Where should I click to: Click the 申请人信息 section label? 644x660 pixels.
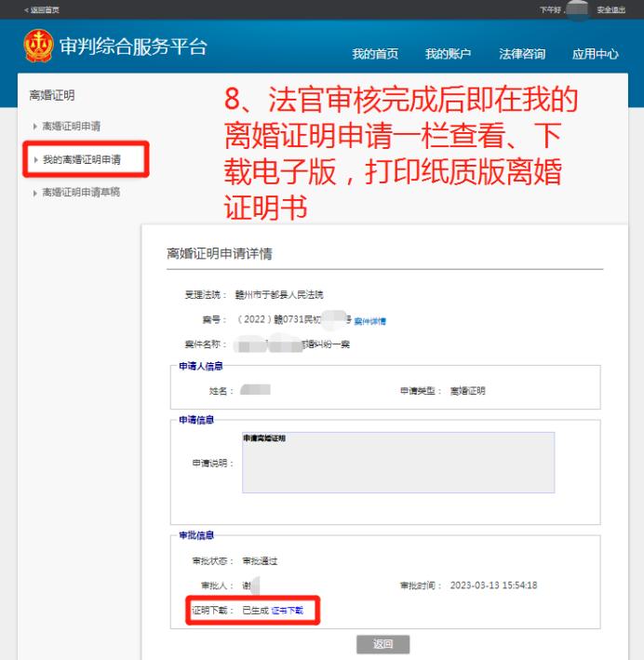click(x=201, y=366)
